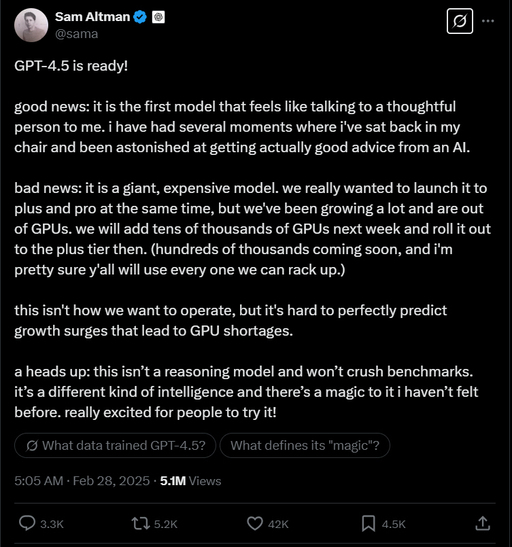Share the post via upload arrow icon
Image resolution: width=512 pixels, height=547 pixels.
483,523
